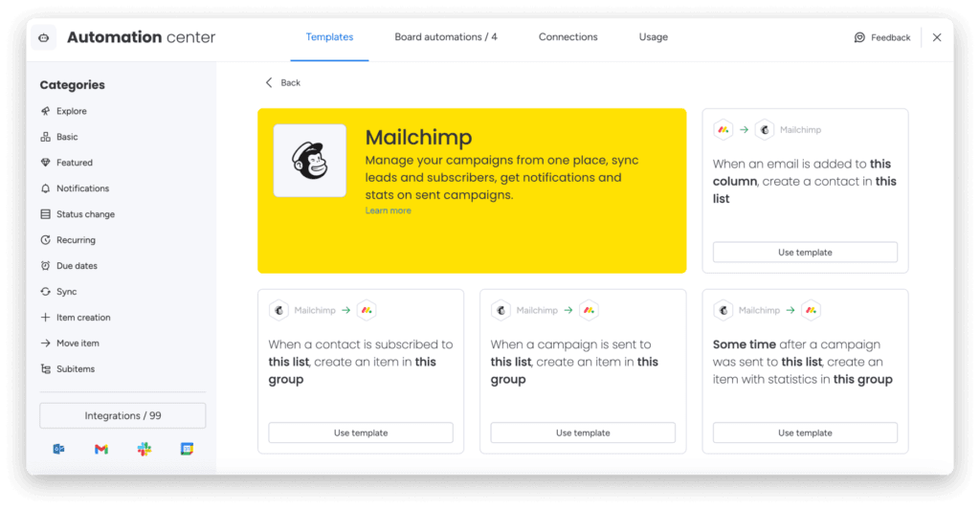Open the Gmail integration icon

(x=101, y=449)
